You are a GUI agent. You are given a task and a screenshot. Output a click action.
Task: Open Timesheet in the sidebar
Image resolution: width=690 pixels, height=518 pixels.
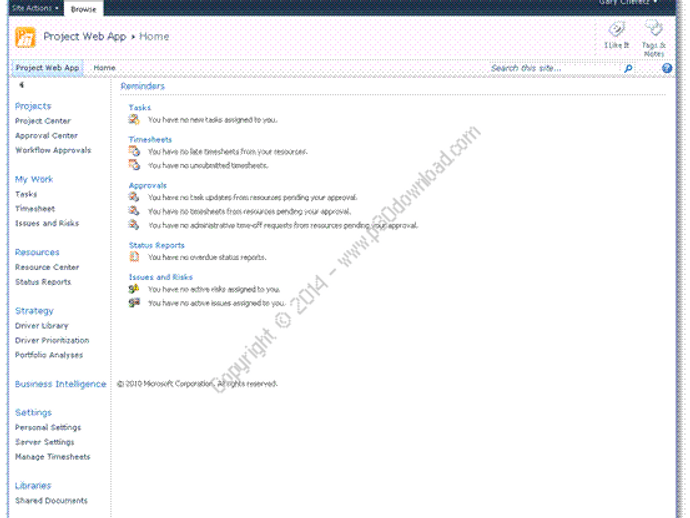(x=35, y=209)
